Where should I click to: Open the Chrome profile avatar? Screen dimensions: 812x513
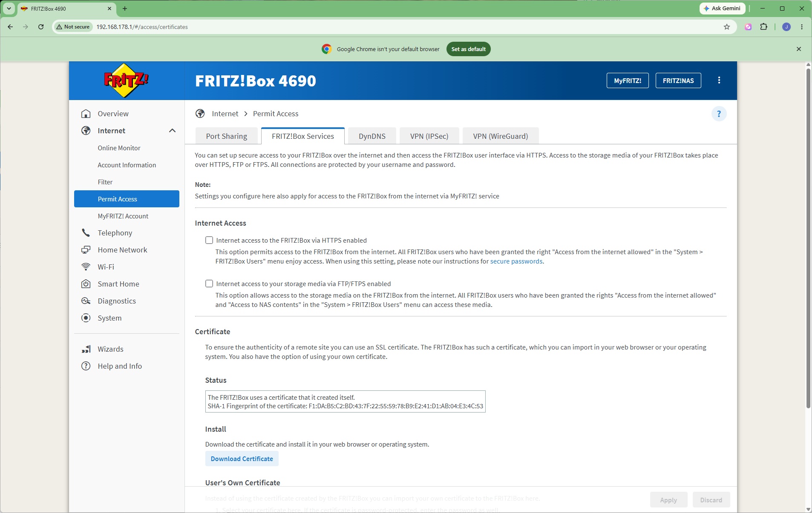(786, 27)
